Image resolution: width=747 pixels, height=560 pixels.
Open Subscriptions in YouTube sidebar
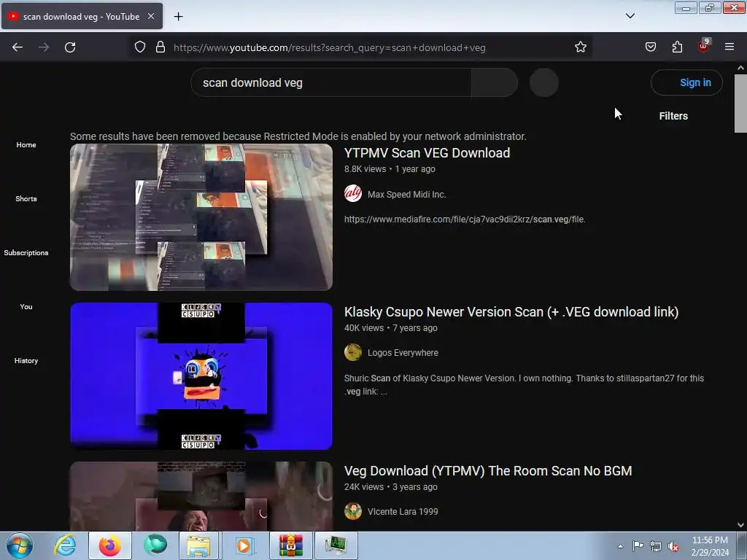(x=26, y=253)
